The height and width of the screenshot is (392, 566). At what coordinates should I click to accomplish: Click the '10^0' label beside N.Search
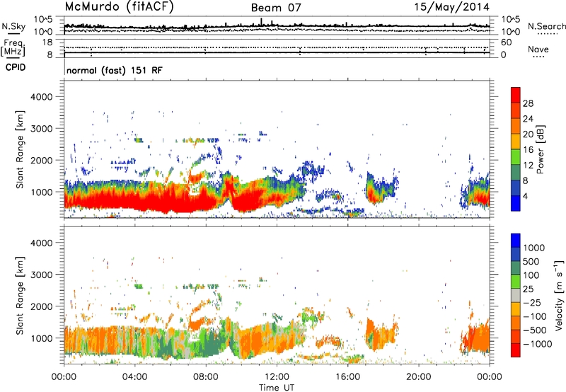[x=510, y=32]
